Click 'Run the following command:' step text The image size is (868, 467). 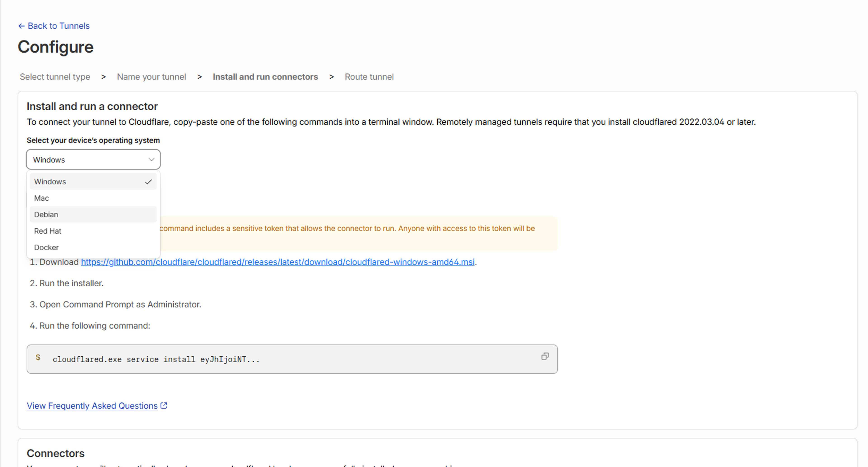[x=95, y=326]
